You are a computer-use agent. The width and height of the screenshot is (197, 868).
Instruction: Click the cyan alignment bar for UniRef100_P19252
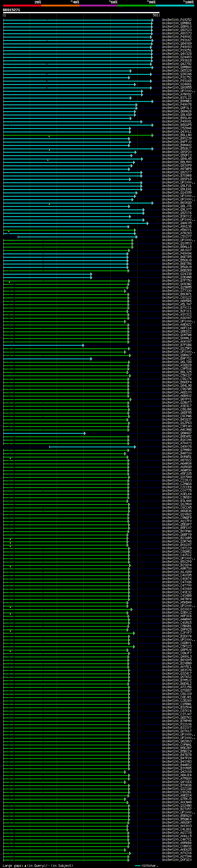click(x=78, y=20)
